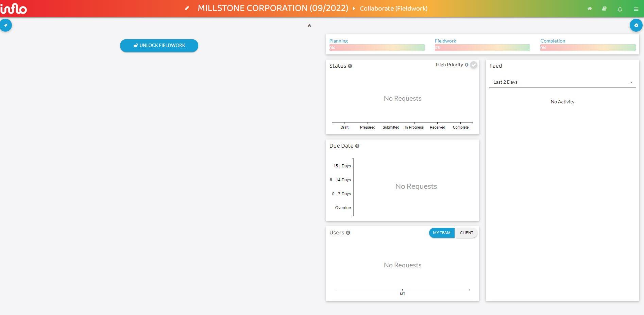
Task: Open the Last 2 Days feed dropdown
Action: pos(562,82)
